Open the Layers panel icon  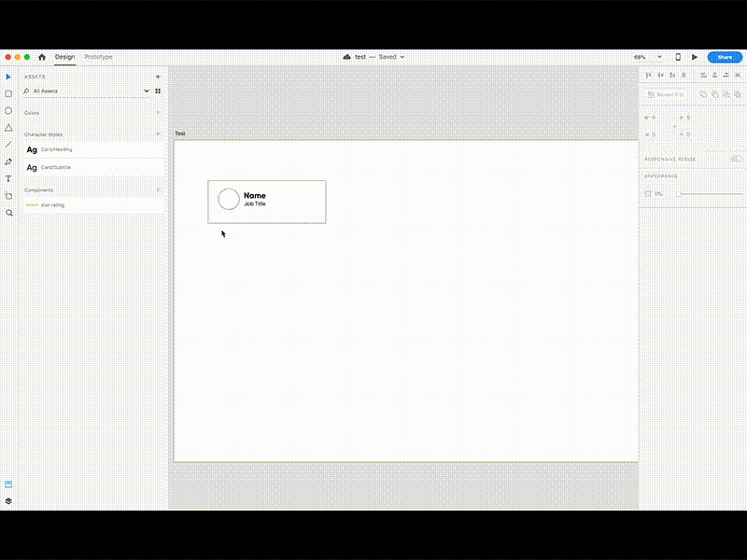pos(8,501)
